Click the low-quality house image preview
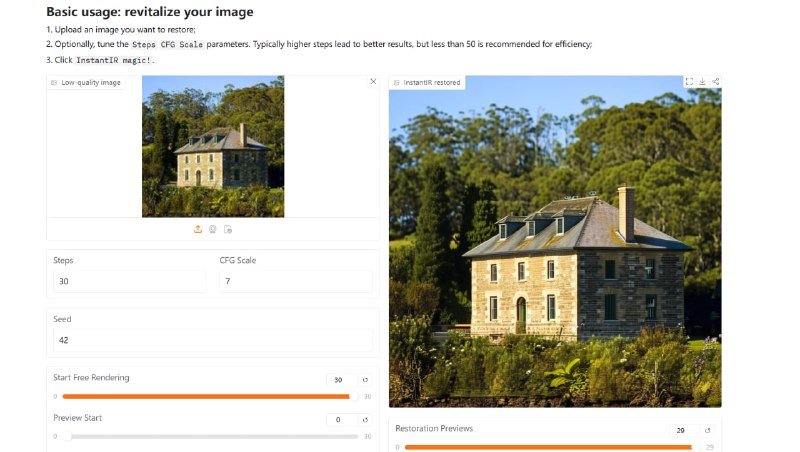 pyautogui.click(x=212, y=146)
